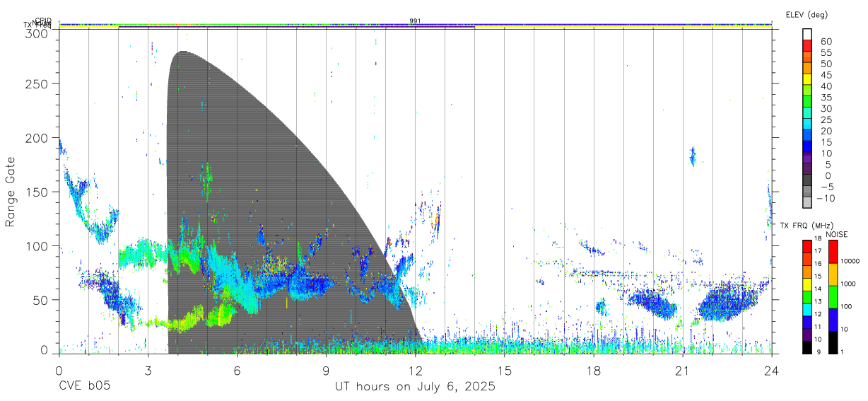This screenshot has height=401, width=868.
Task: Click the blue scatter cluster between 21 and 24 UT
Action: [728, 301]
